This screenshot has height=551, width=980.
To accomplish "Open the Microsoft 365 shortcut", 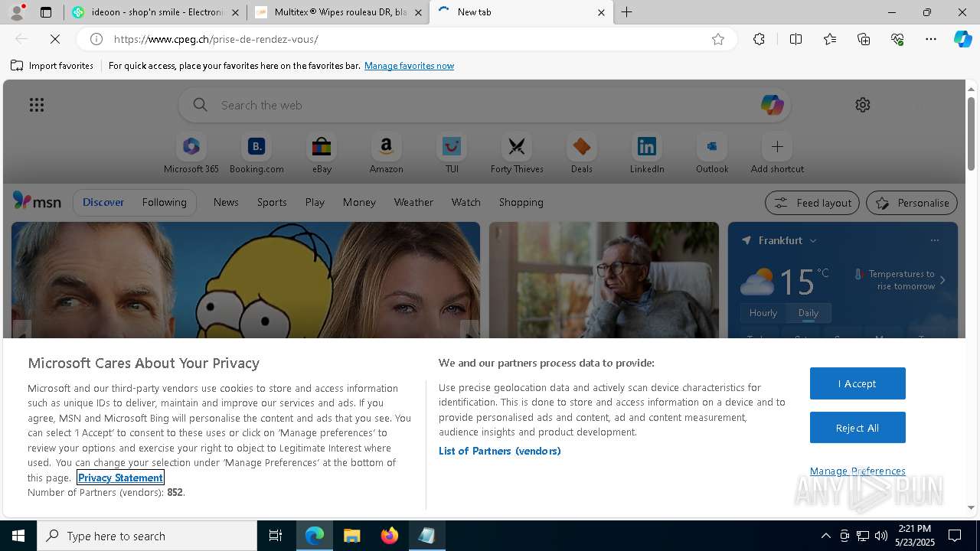I will point(191,154).
